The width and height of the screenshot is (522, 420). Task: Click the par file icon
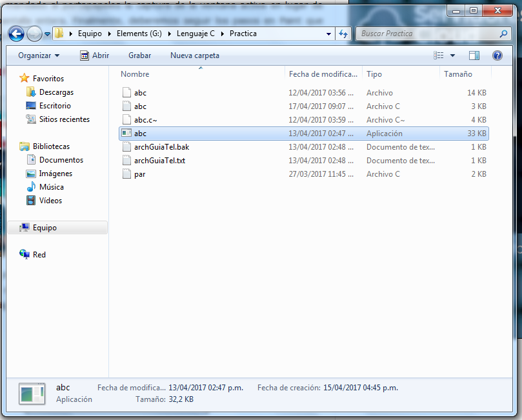126,174
